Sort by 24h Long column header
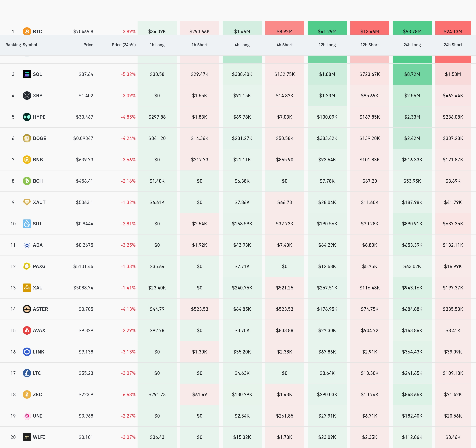Image resolution: width=476 pixels, height=448 pixels. [x=412, y=45]
